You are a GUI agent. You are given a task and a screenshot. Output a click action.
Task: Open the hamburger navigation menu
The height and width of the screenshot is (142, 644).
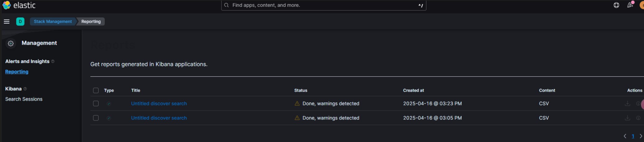point(7,21)
